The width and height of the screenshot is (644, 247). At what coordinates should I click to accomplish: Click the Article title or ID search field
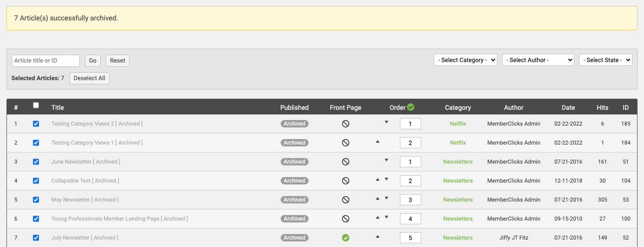point(45,61)
